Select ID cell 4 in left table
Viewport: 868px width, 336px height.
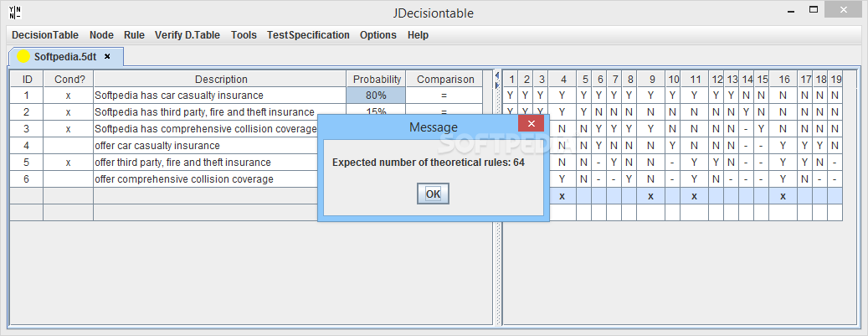pyautogui.click(x=27, y=146)
